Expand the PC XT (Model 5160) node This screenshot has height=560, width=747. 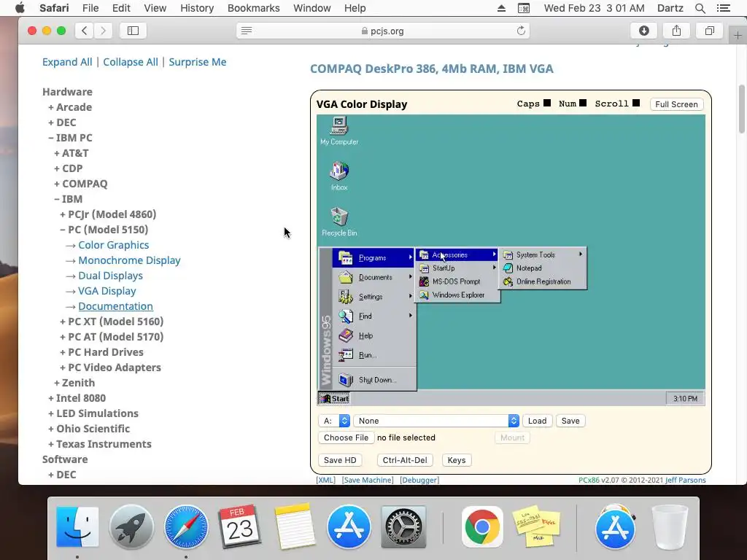point(112,322)
